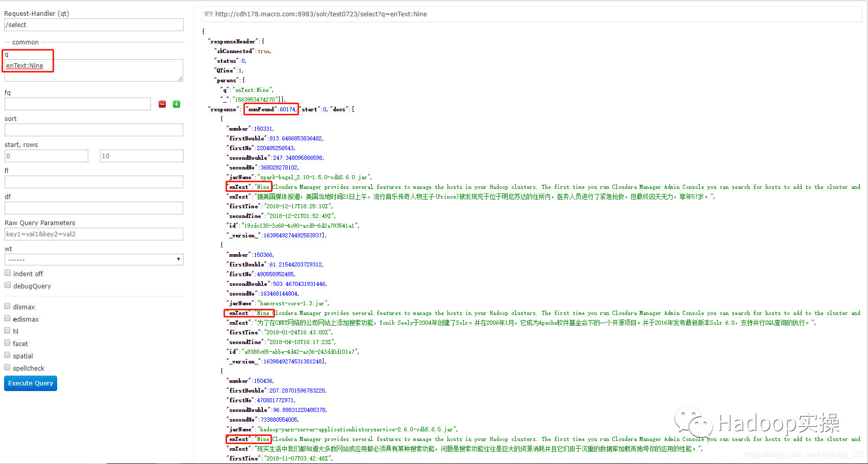Focus the df default field input
The height and width of the screenshot is (464, 868).
click(x=94, y=208)
